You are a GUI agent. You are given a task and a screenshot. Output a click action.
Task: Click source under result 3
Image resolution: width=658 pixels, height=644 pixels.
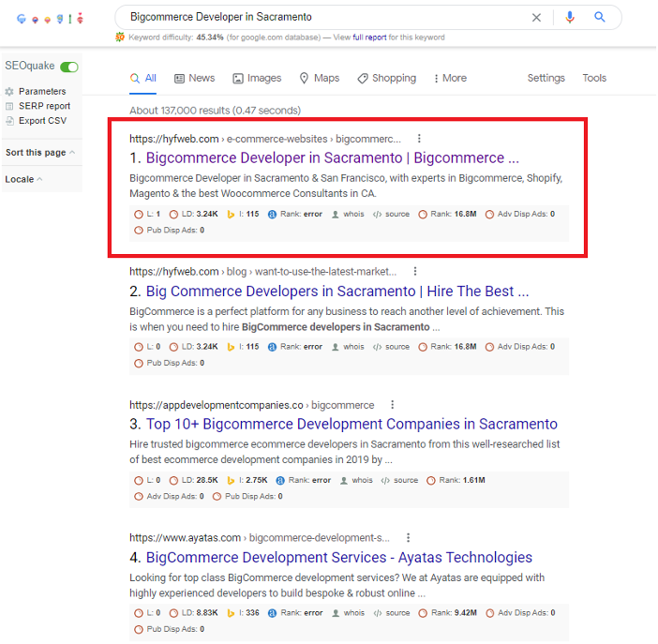[x=400, y=481]
